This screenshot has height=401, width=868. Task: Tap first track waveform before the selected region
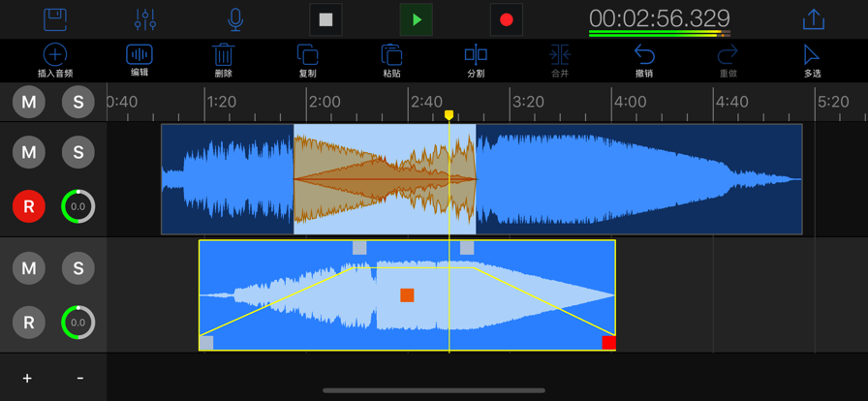pyautogui.click(x=228, y=179)
